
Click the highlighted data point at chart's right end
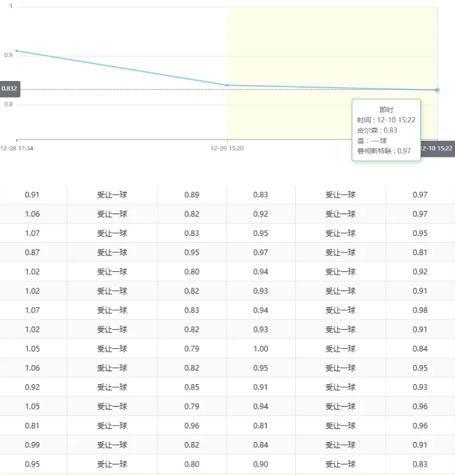437,90
